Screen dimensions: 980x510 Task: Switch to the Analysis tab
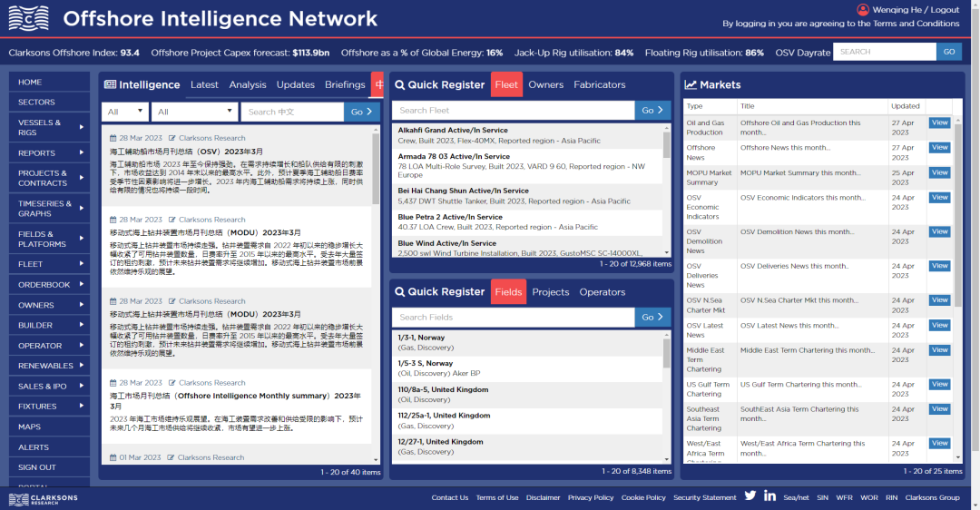coord(248,84)
